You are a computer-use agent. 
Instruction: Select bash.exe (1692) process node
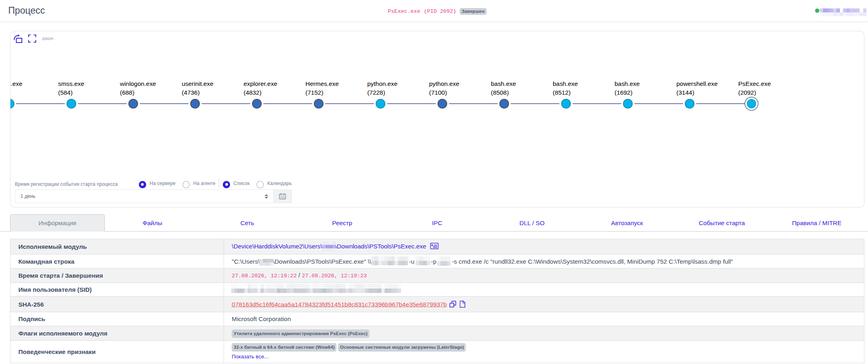pyautogui.click(x=628, y=104)
